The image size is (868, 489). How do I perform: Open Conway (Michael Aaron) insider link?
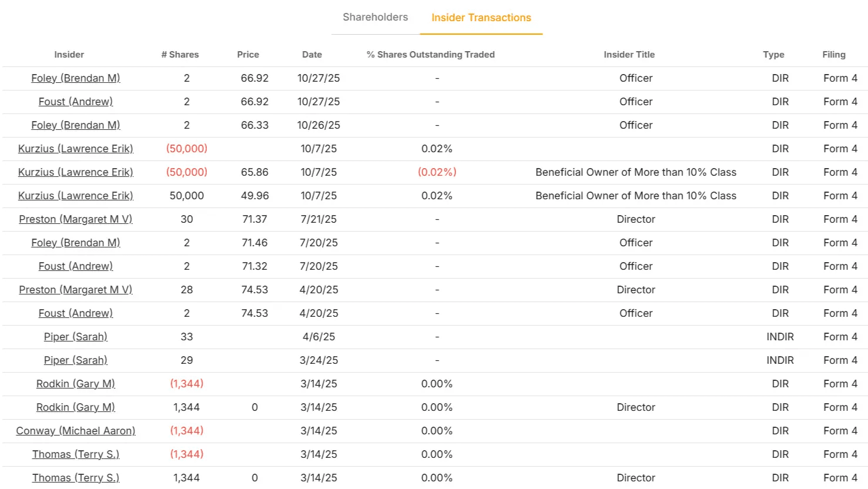coord(76,431)
